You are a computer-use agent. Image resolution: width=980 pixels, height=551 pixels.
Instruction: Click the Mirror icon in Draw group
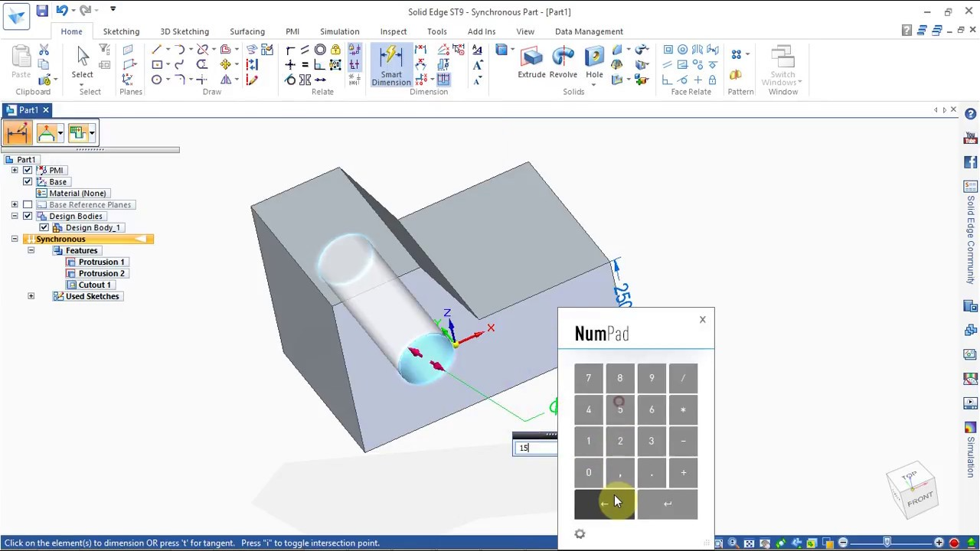[225, 80]
